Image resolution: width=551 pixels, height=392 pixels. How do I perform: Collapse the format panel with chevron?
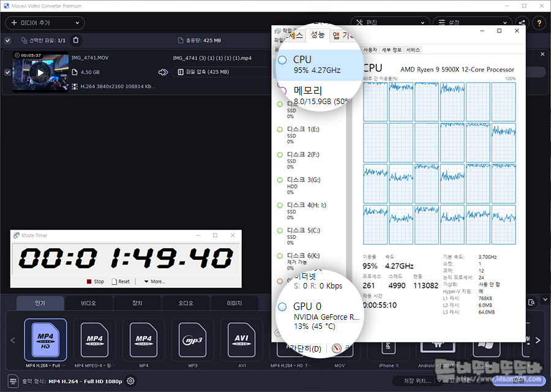[545, 300]
